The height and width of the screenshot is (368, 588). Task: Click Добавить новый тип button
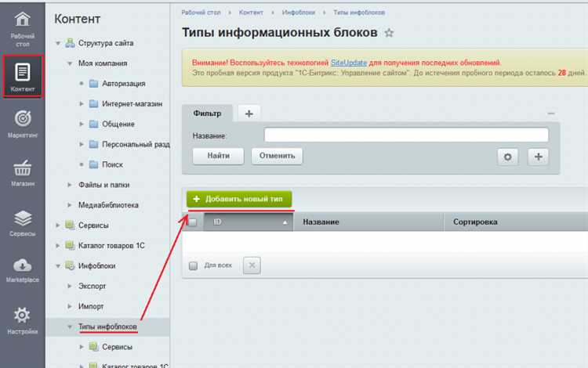pos(239,199)
